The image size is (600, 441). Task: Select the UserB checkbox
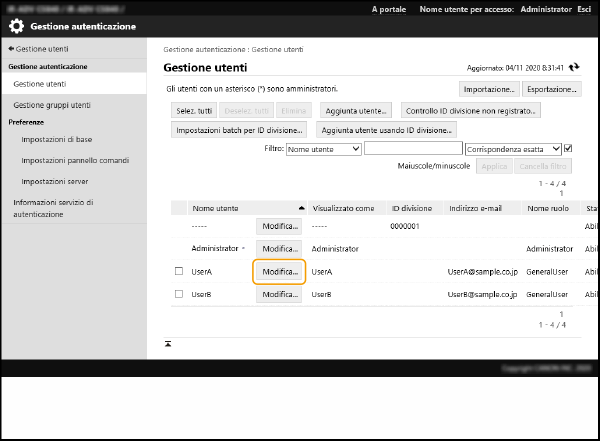tap(179, 295)
